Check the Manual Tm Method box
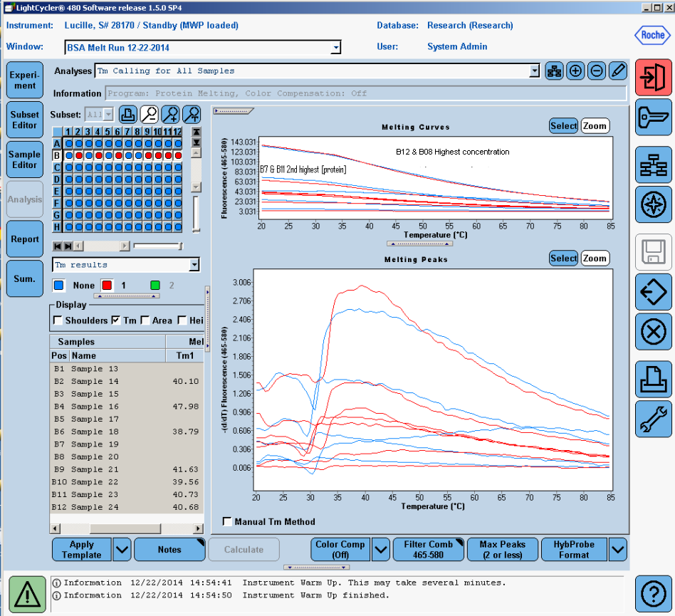Viewport: 675px width, 616px height. 227,522
